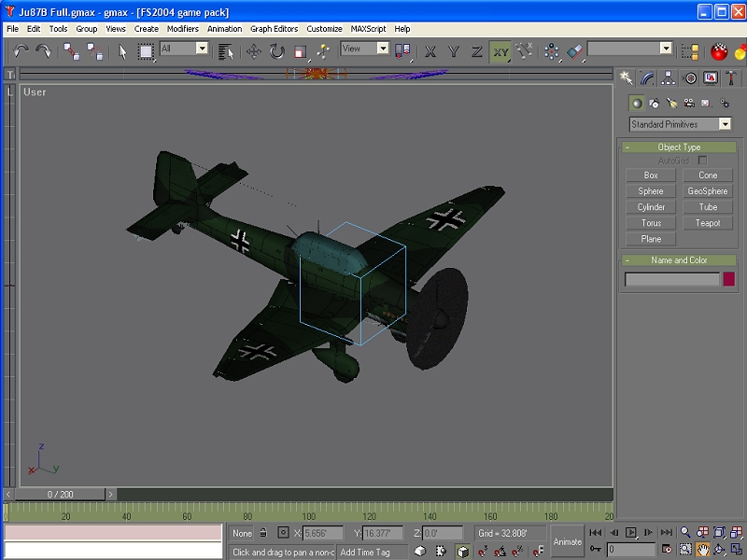747x560 pixels.
Task: Click the Lights category icon
Action: (x=670, y=103)
